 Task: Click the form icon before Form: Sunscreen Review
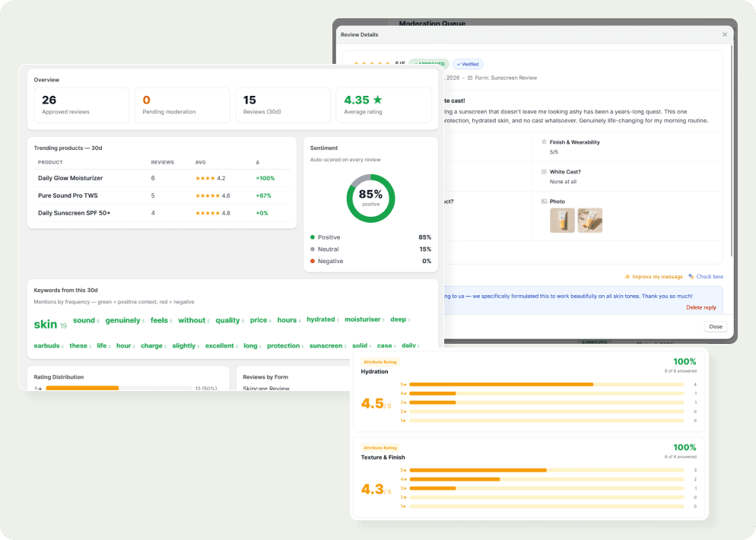point(470,78)
